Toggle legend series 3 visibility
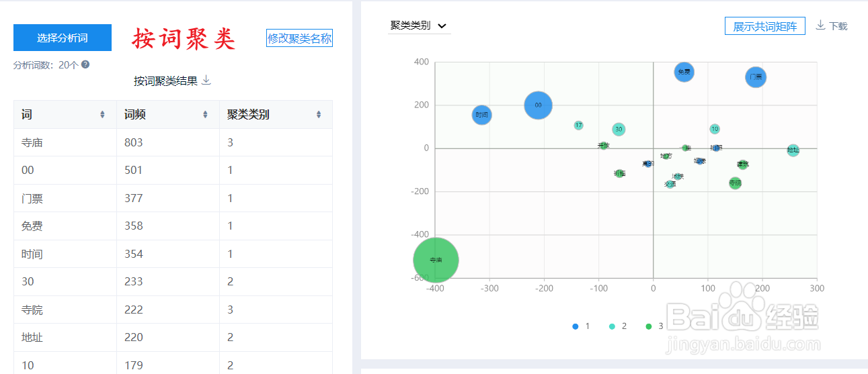This screenshot has width=868, height=374. [649, 326]
